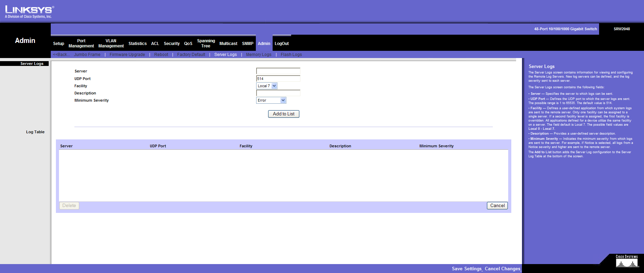Click the LogOut tab
Viewport: 644px width, 273px height.
[282, 44]
